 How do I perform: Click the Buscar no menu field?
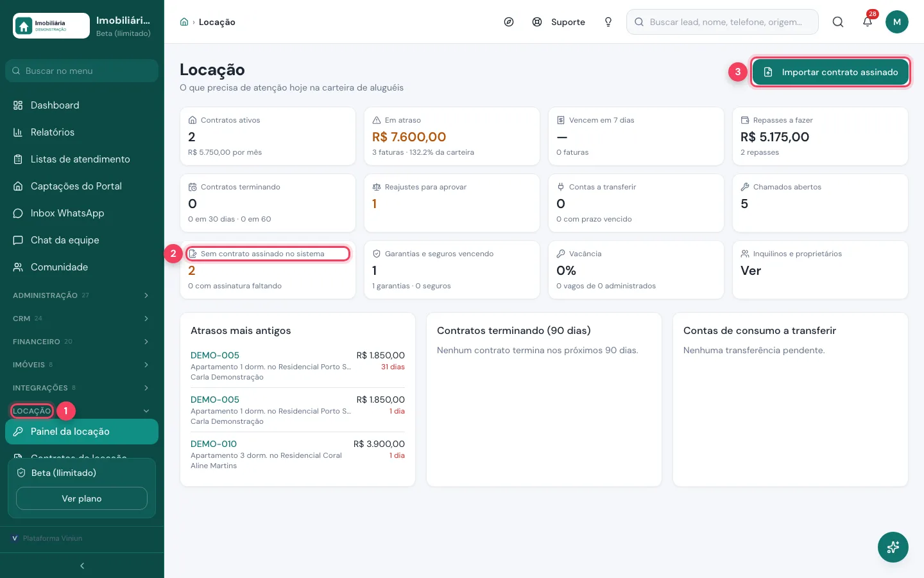tap(81, 71)
